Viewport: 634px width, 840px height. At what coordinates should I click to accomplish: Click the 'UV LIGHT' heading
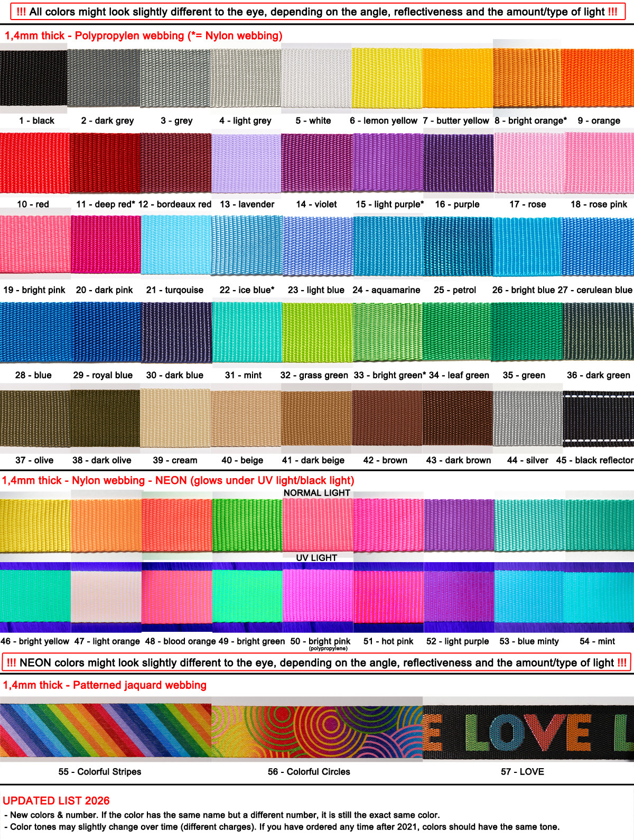[x=316, y=558]
